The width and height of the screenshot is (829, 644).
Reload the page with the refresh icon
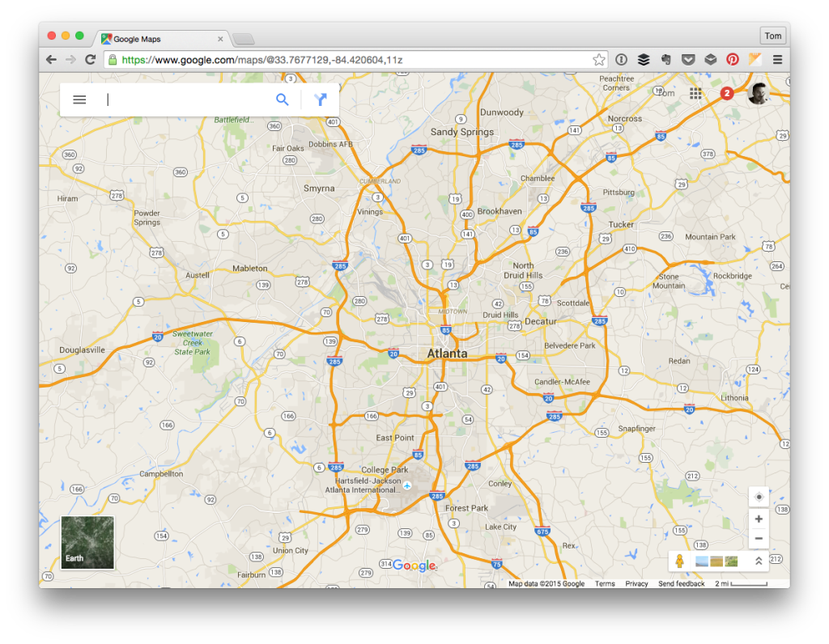point(91,59)
